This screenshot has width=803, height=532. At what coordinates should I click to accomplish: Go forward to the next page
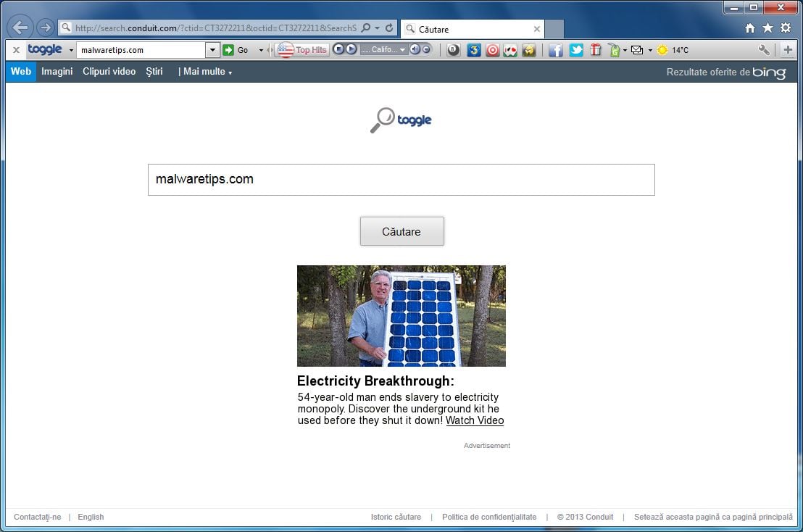pos(46,27)
